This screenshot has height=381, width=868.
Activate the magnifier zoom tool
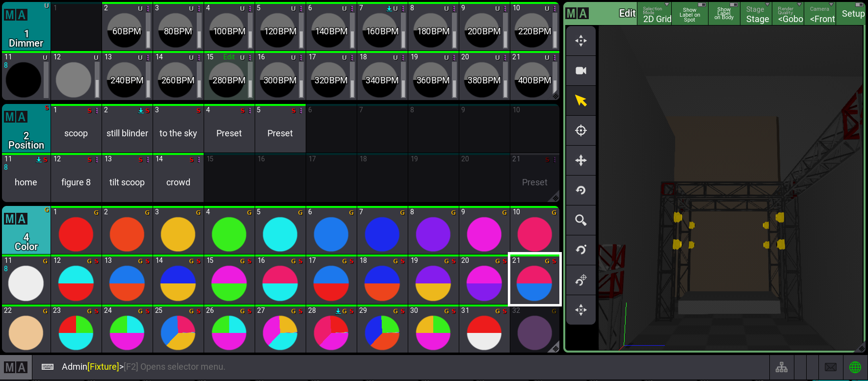tap(581, 220)
